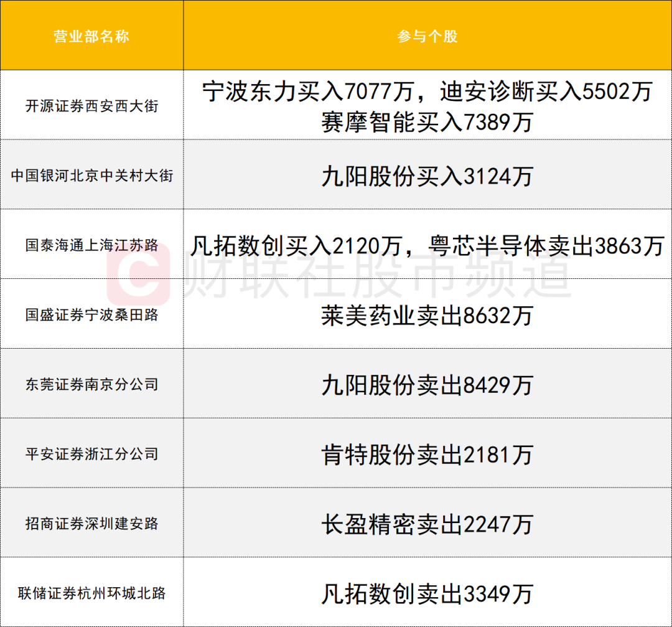Click the 九阳股份卖出8429万 entry
Image resolution: width=672 pixels, height=627 pixels.
tap(427, 385)
